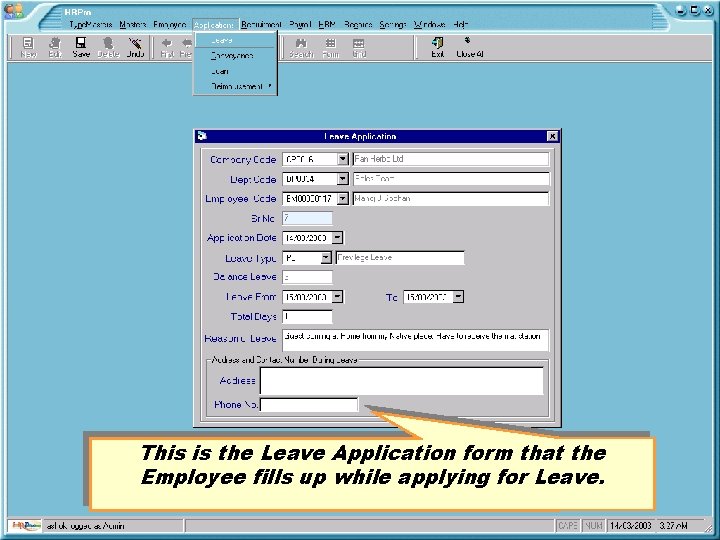Expand the Leave Type dropdown arrow
This screenshot has width=720, height=540.
[x=326, y=258]
